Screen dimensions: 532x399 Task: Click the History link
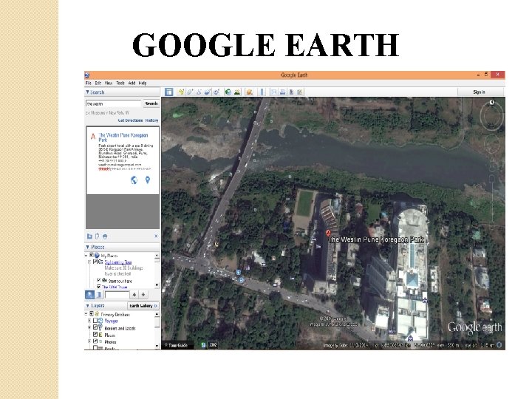pos(151,120)
